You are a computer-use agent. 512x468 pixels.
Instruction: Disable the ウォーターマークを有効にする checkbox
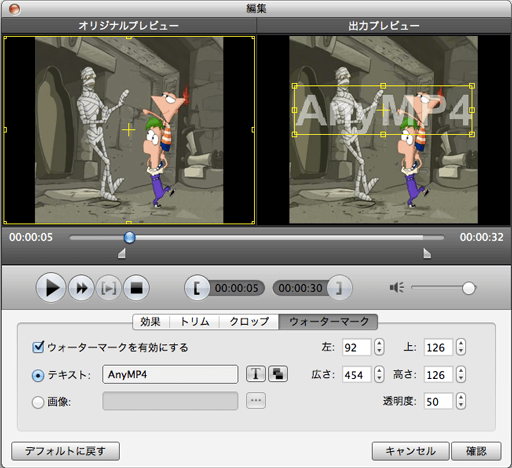point(38,347)
